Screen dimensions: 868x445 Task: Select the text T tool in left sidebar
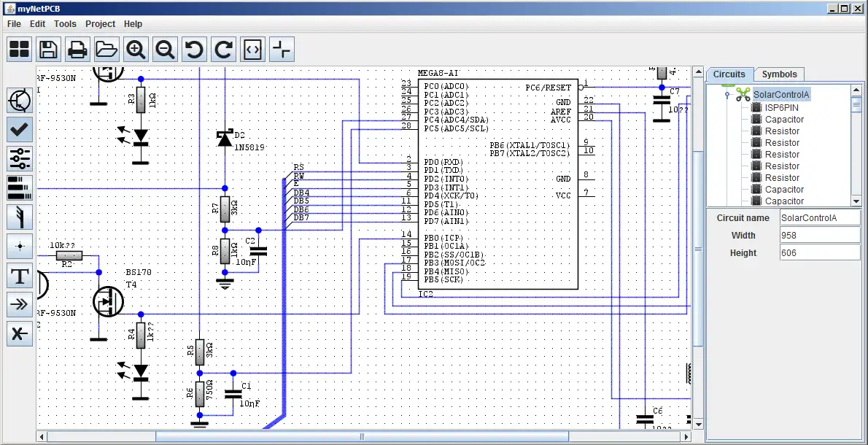tap(20, 275)
